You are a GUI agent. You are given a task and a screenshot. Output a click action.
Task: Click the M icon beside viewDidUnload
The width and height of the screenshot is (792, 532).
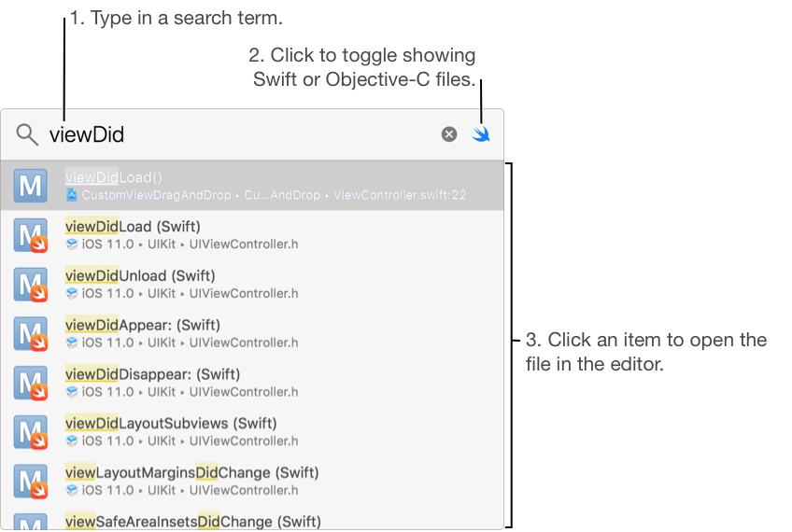pyautogui.click(x=31, y=284)
